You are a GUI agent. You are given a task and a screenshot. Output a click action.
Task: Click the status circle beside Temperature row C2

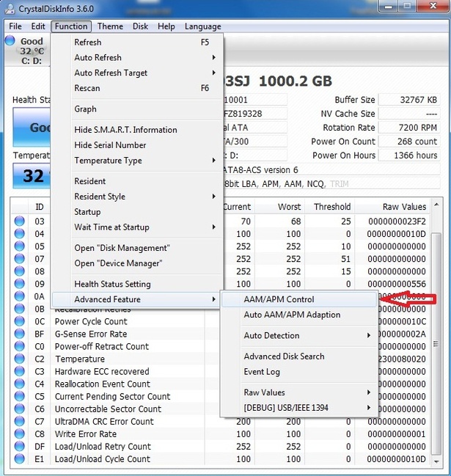(x=19, y=359)
